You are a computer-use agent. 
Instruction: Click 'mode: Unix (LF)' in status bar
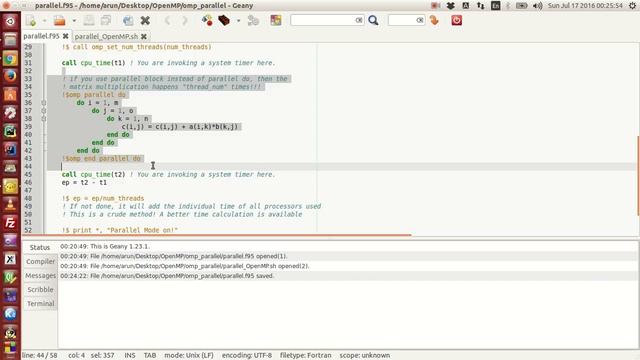coord(189,356)
